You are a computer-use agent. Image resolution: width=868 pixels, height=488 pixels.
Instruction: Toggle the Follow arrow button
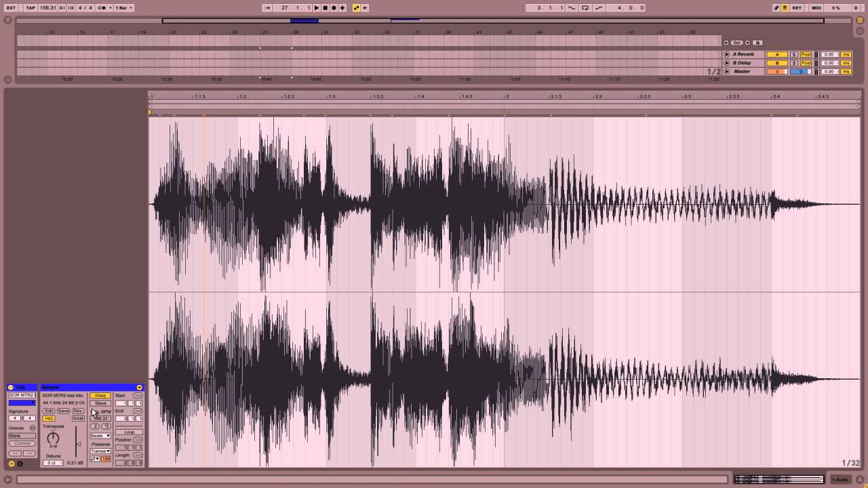point(267,8)
